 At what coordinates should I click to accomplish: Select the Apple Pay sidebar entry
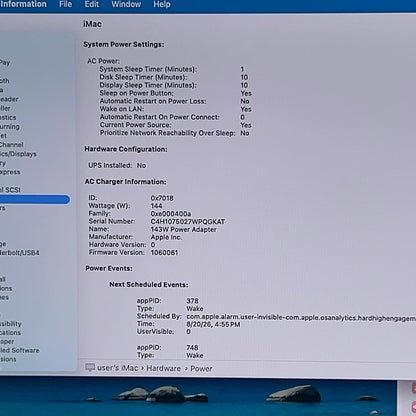[5, 62]
